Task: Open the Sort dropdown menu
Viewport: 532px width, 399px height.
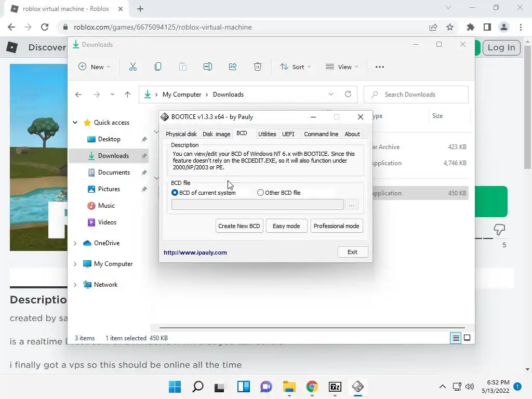Action: click(x=295, y=67)
